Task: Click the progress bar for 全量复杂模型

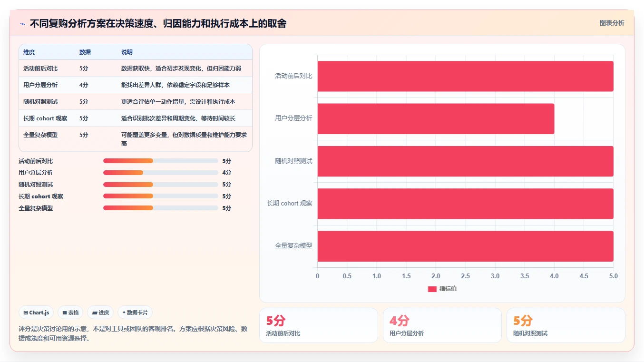Action: coord(161,208)
